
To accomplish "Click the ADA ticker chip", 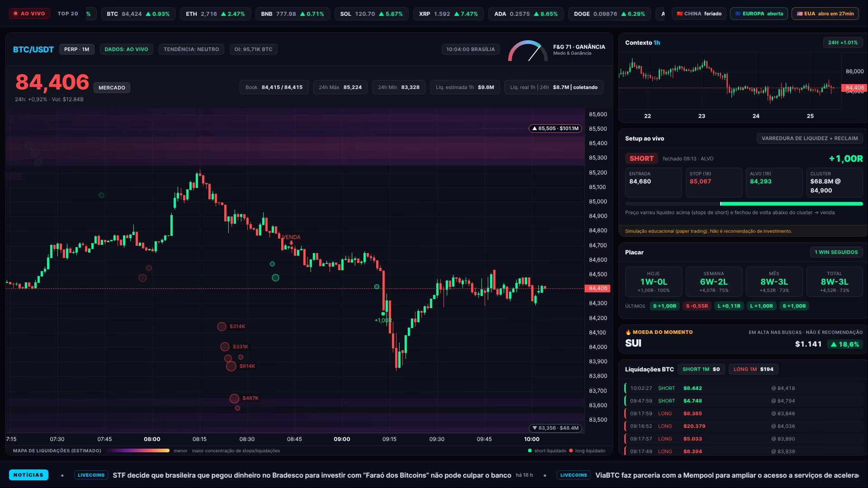I will (x=526, y=14).
